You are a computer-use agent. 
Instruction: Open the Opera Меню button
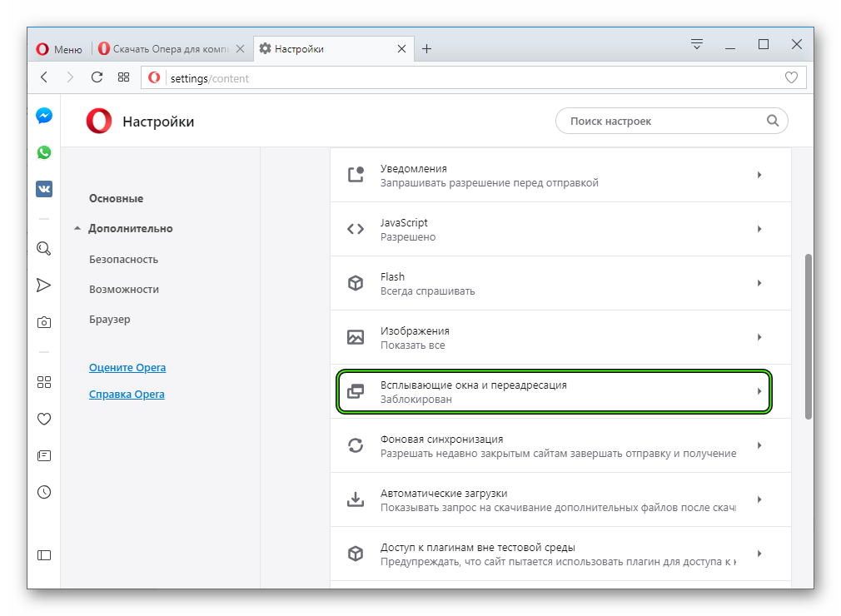59,49
